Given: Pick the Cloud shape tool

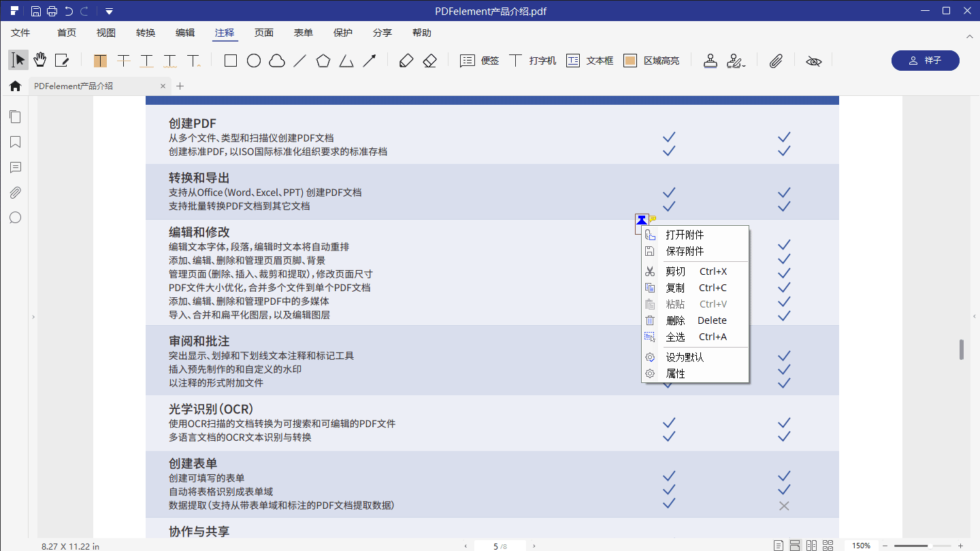Looking at the screenshot, I should (277, 61).
